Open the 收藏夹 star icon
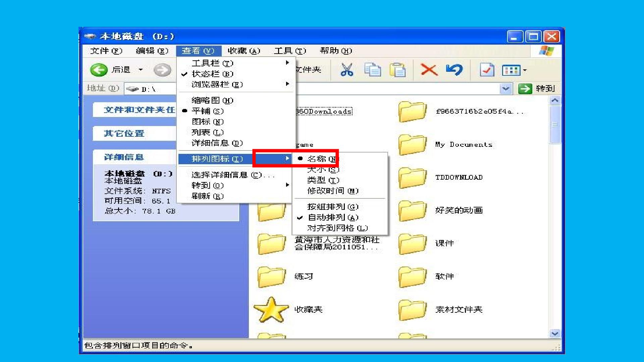The image size is (644, 362). pyautogui.click(x=271, y=310)
